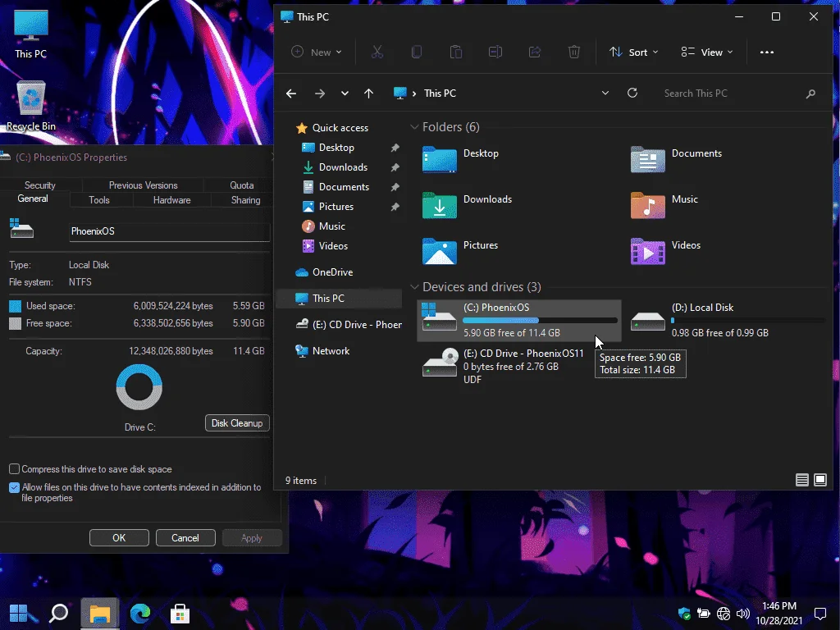Refresh the This PC view
Screen dimensions: 840x630
tap(632, 93)
